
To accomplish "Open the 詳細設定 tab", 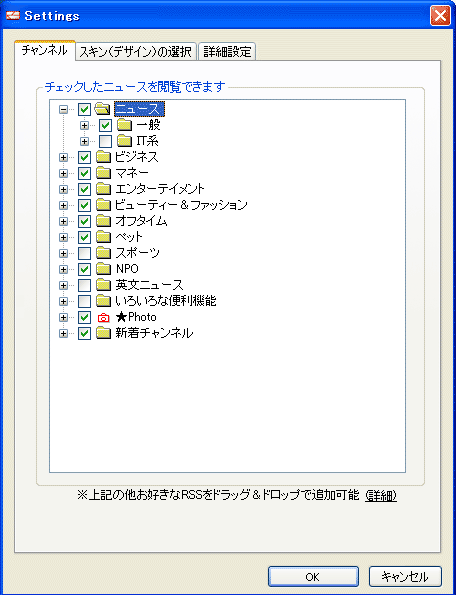I will click(x=227, y=52).
